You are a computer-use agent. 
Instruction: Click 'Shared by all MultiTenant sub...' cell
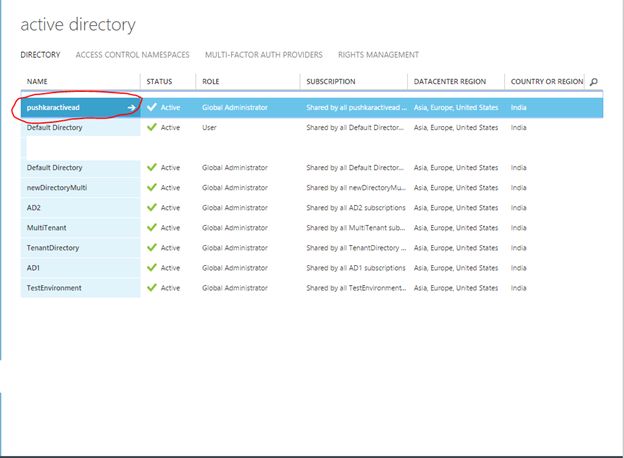pyautogui.click(x=356, y=228)
